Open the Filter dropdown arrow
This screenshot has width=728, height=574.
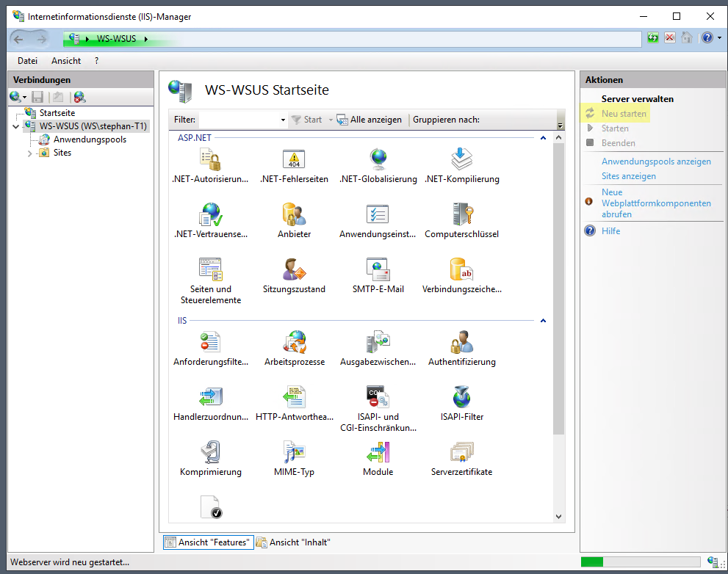[283, 120]
